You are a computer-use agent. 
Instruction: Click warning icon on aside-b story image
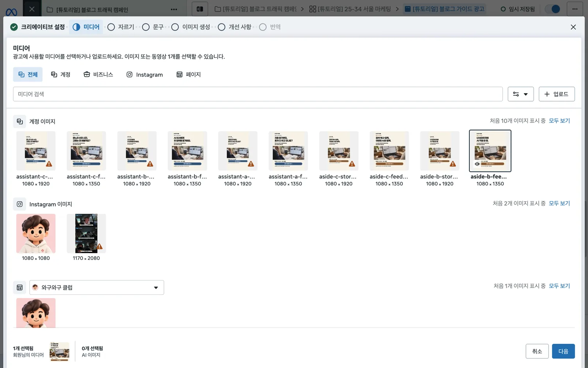453,164
